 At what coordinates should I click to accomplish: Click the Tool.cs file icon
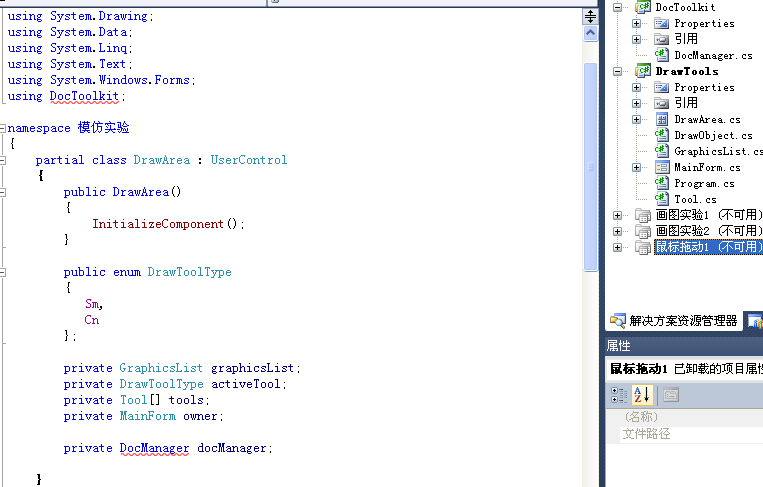pyautogui.click(x=661, y=199)
